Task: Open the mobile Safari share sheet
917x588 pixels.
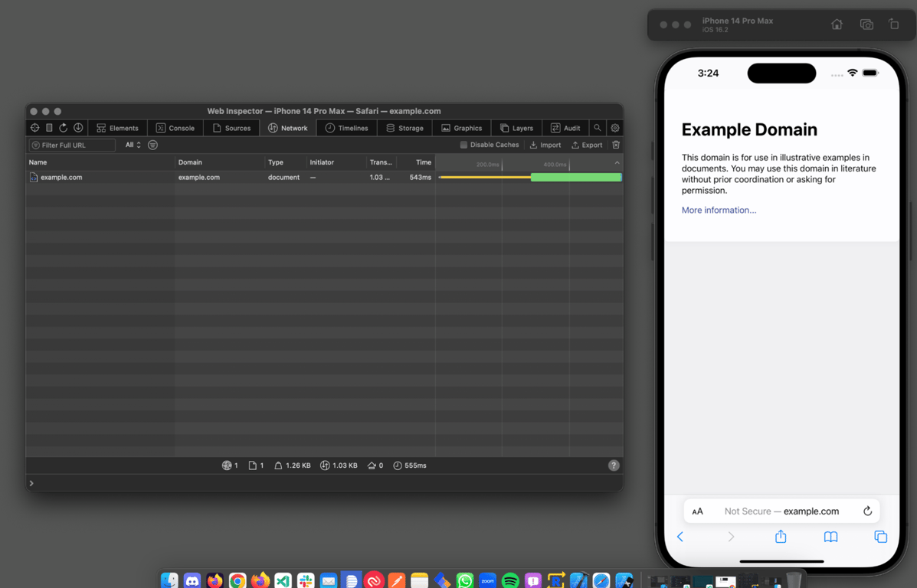Action: tap(781, 537)
